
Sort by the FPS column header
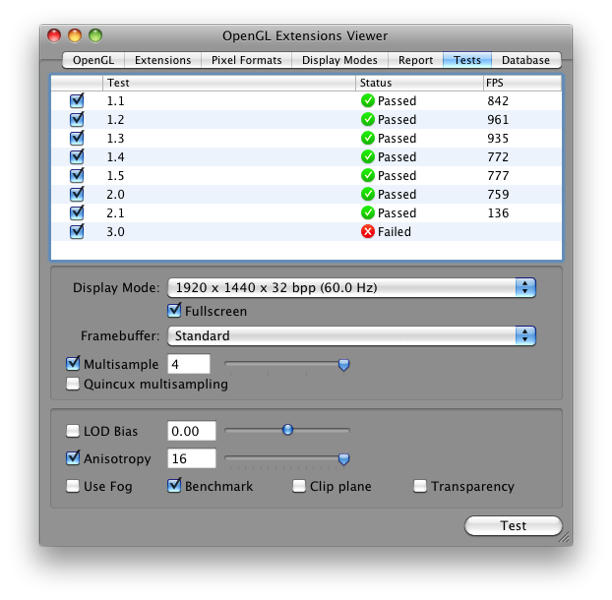click(522, 83)
